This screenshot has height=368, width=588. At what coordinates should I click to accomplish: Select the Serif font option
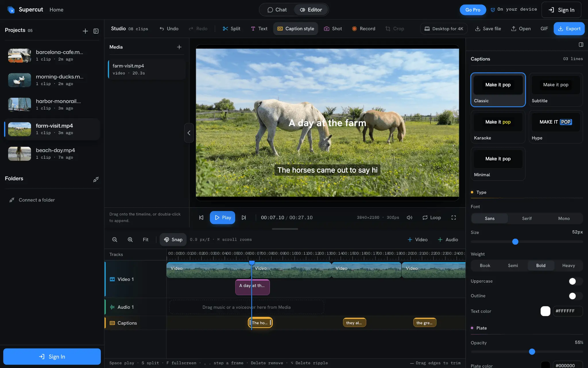(527, 218)
